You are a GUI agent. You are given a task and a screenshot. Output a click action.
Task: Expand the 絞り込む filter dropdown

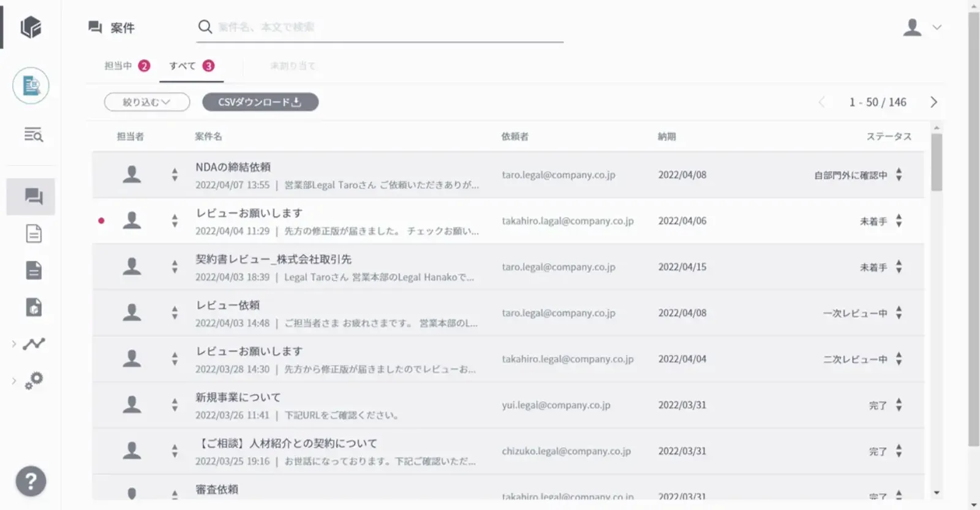click(146, 102)
